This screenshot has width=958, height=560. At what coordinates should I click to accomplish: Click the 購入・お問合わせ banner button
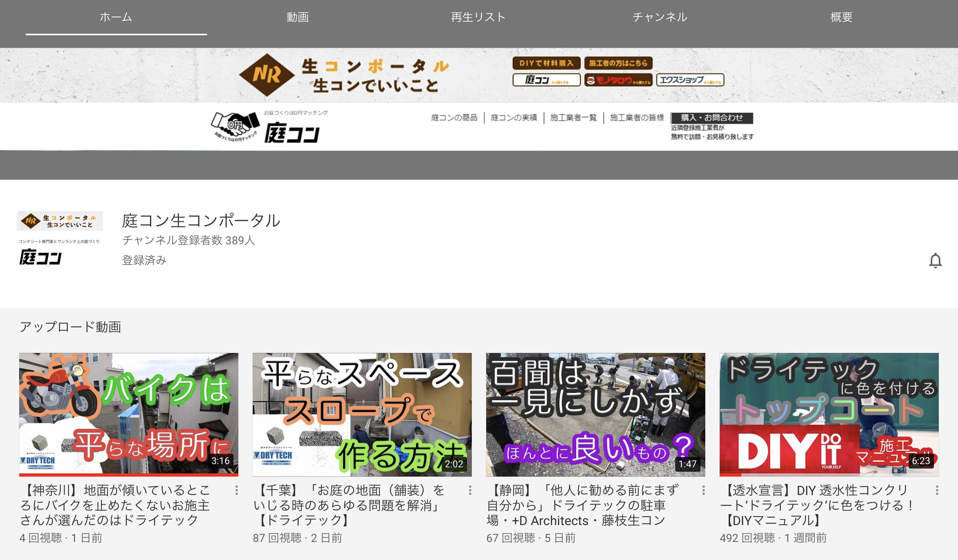[712, 118]
